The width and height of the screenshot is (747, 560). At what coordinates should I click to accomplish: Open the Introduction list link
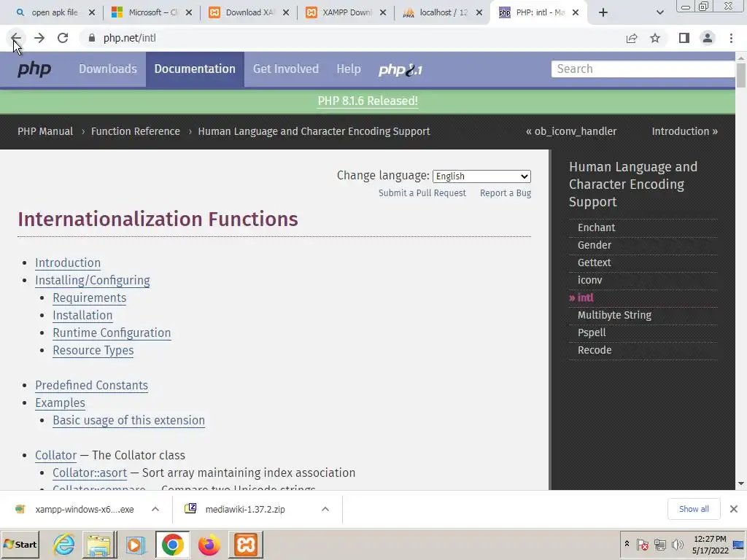[x=68, y=262]
